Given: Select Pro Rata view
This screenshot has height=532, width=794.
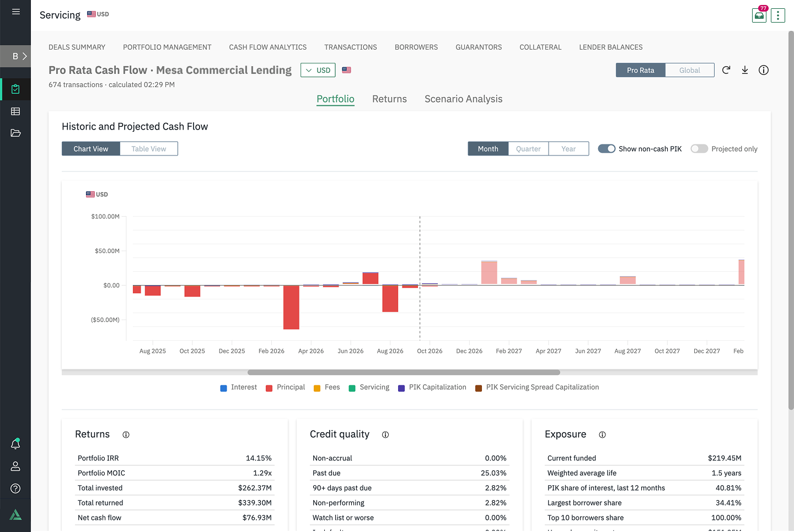Looking at the screenshot, I should point(641,70).
